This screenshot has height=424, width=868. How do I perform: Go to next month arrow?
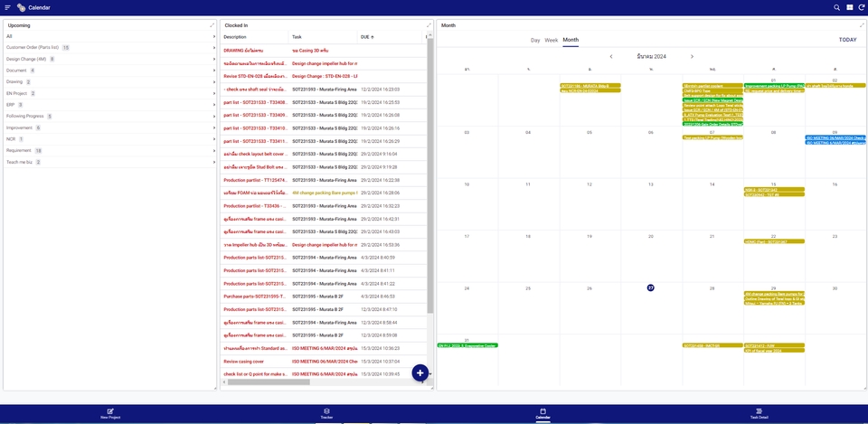(x=692, y=56)
